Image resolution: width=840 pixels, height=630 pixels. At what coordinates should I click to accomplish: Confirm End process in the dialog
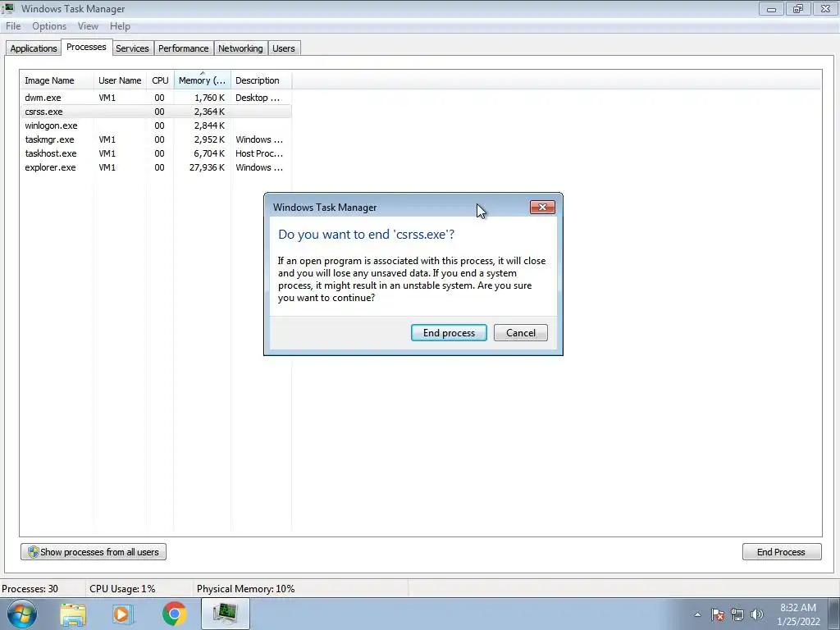tap(449, 333)
